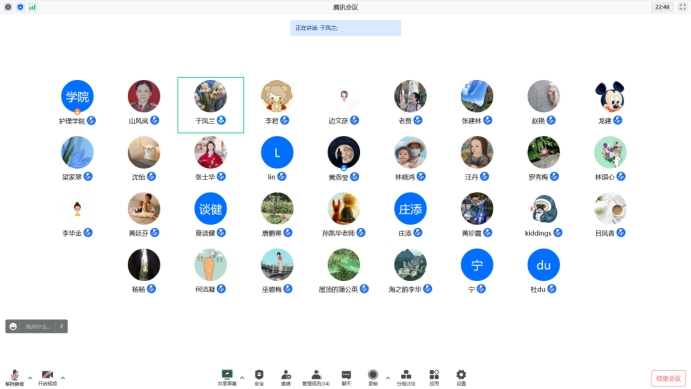
Task: Turn on the video camera
Action: click(47, 378)
